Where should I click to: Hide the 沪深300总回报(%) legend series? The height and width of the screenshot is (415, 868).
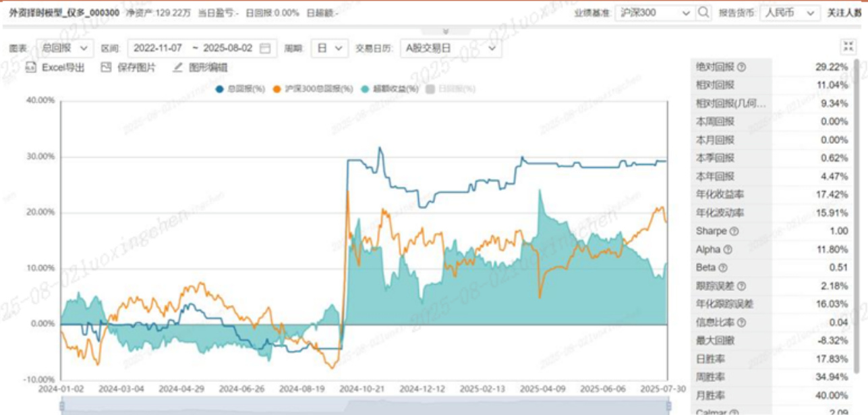pyautogui.click(x=313, y=89)
